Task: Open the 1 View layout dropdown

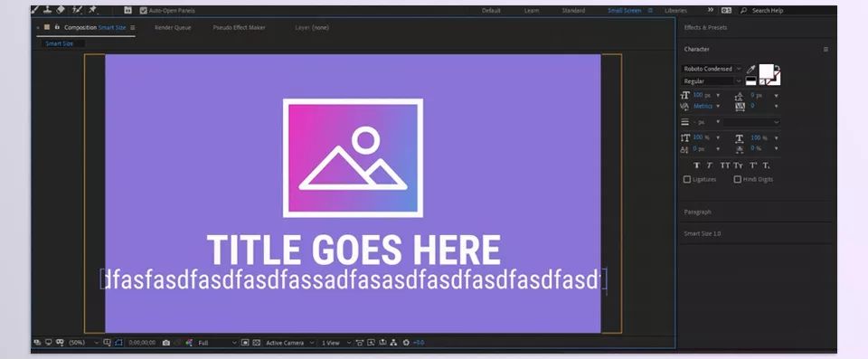Action: point(336,343)
